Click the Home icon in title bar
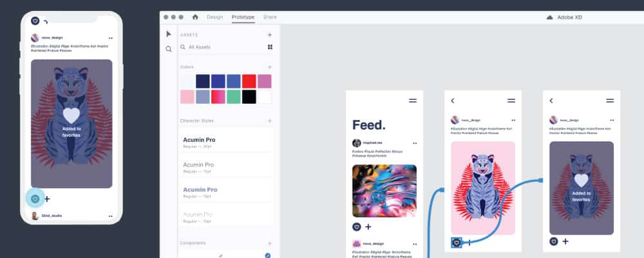 [x=195, y=17]
